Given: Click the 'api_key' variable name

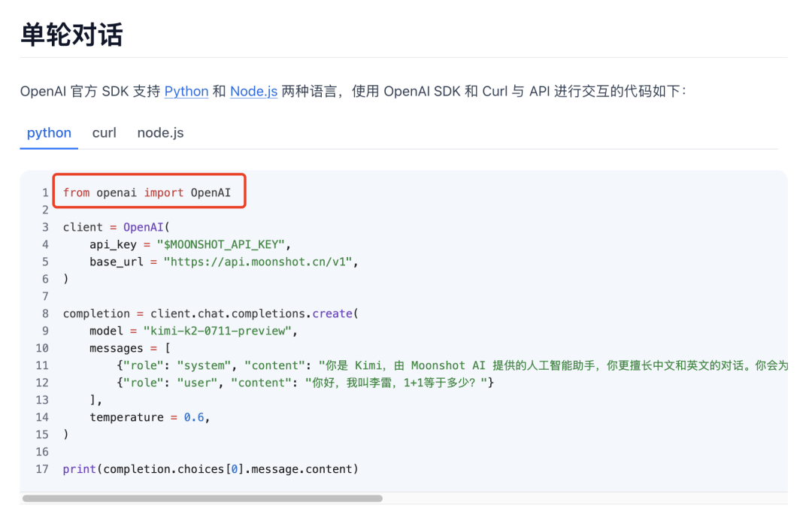Looking at the screenshot, I should click(x=113, y=244).
